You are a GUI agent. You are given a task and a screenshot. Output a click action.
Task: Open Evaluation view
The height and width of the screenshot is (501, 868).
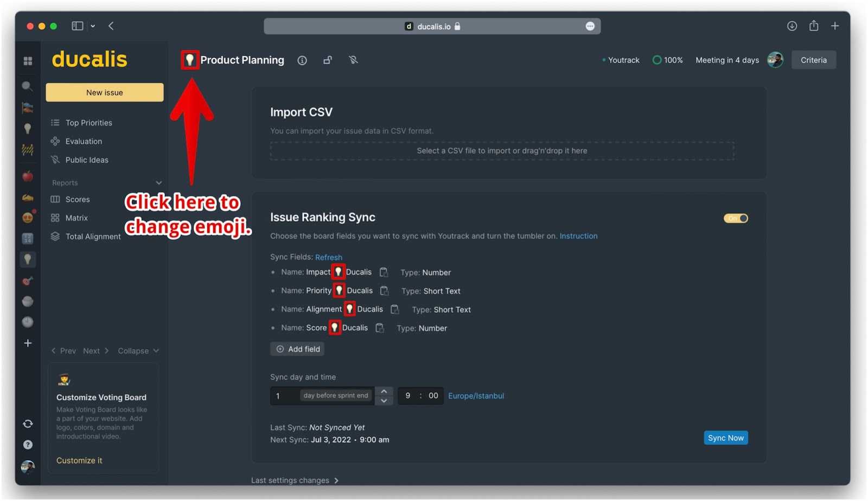(x=84, y=141)
